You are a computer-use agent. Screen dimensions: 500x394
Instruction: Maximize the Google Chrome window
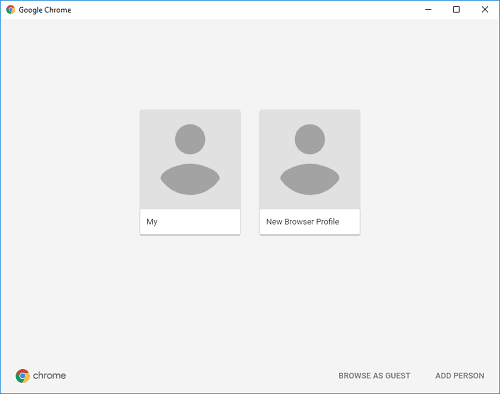(x=456, y=10)
